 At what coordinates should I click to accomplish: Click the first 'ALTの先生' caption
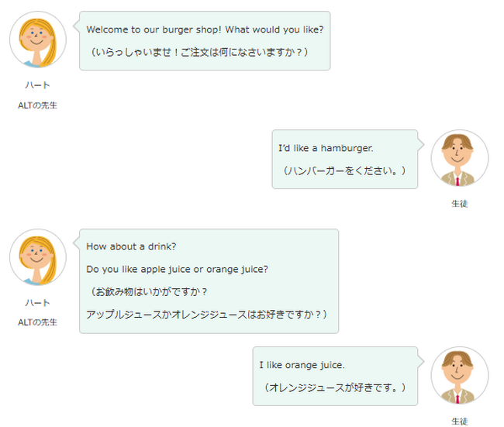tap(38, 105)
